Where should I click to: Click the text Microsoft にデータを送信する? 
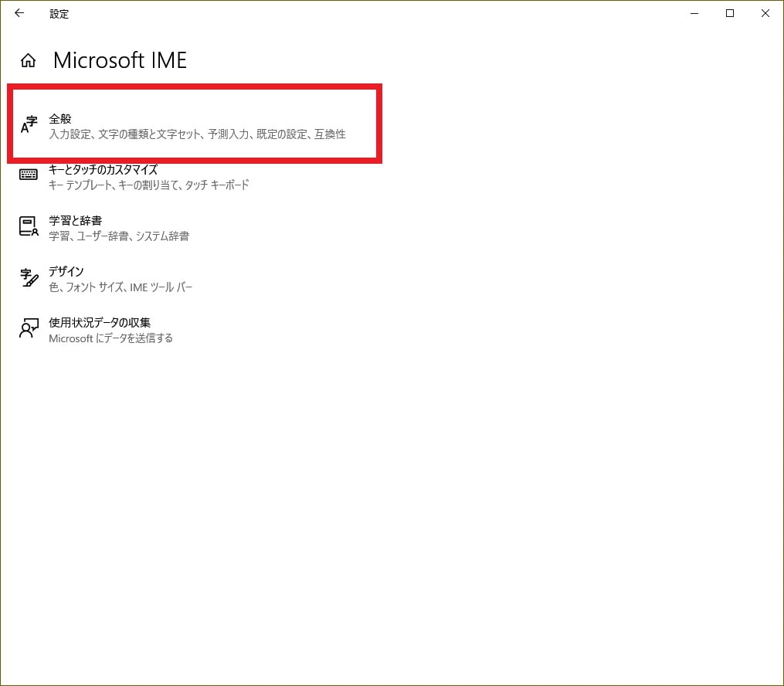pyautogui.click(x=110, y=338)
